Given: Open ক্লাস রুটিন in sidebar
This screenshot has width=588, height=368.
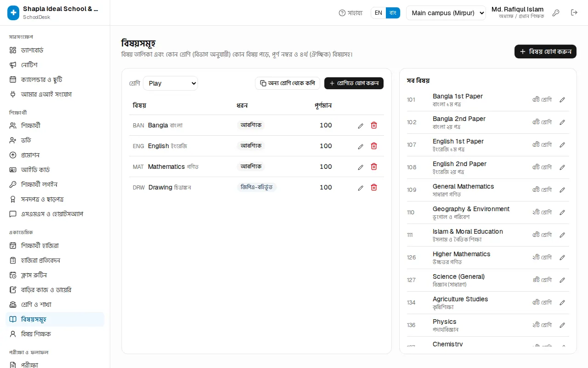Looking at the screenshot, I should [55, 275].
